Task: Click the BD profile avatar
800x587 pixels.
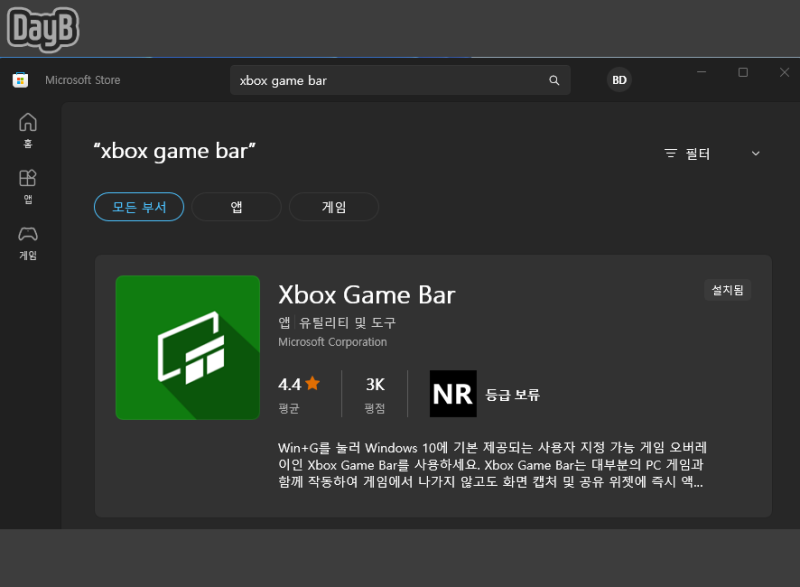Action: (619, 79)
